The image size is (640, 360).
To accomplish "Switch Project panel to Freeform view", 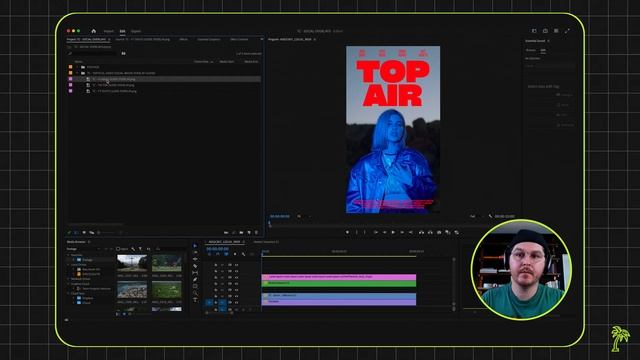I will (x=91, y=233).
